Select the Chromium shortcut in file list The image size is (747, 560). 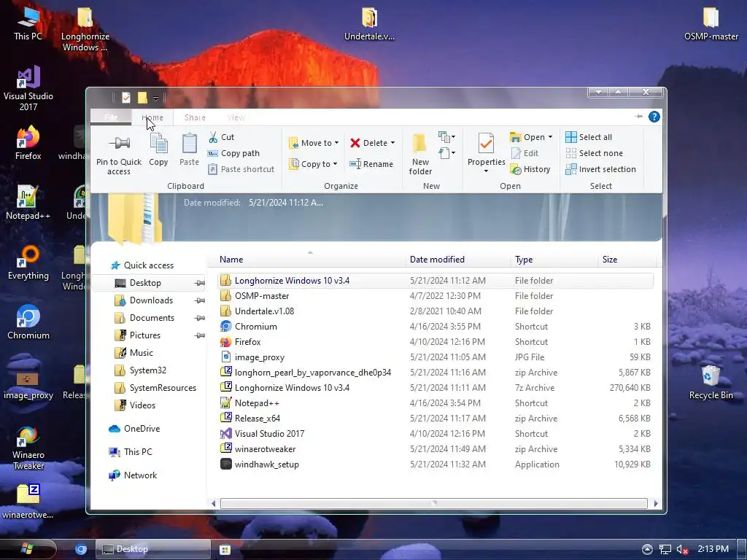click(436, 327)
